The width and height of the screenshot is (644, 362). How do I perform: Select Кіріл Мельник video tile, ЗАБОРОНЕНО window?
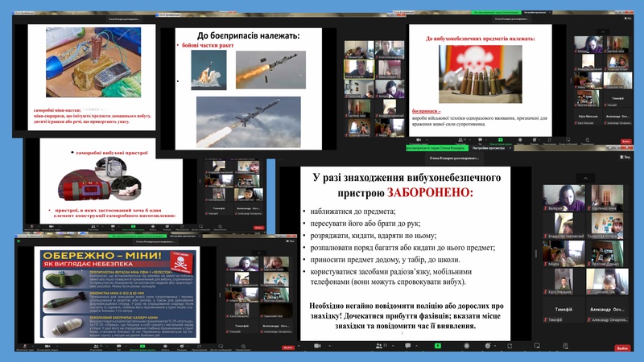click(x=564, y=282)
